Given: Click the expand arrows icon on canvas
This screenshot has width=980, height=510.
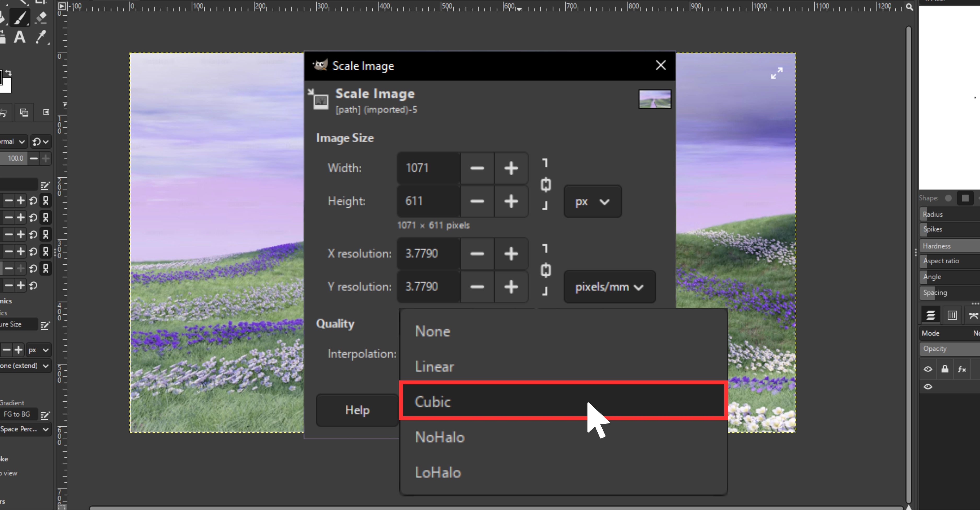Looking at the screenshot, I should point(776,73).
